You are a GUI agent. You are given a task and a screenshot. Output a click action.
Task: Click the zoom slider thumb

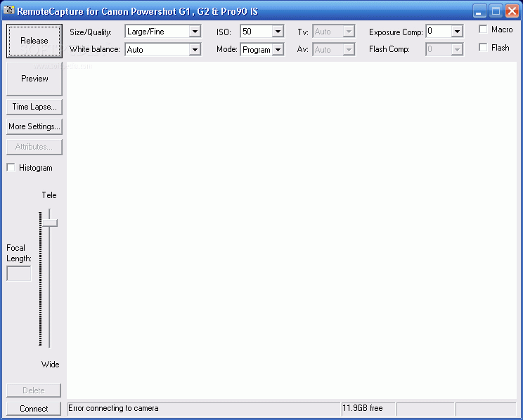pos(50,223)
